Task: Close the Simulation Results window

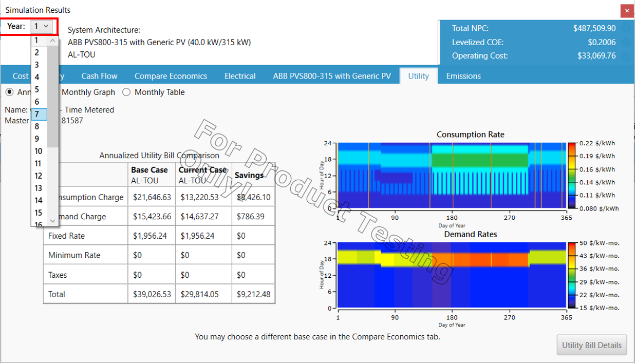Action: tap(627, 10)
